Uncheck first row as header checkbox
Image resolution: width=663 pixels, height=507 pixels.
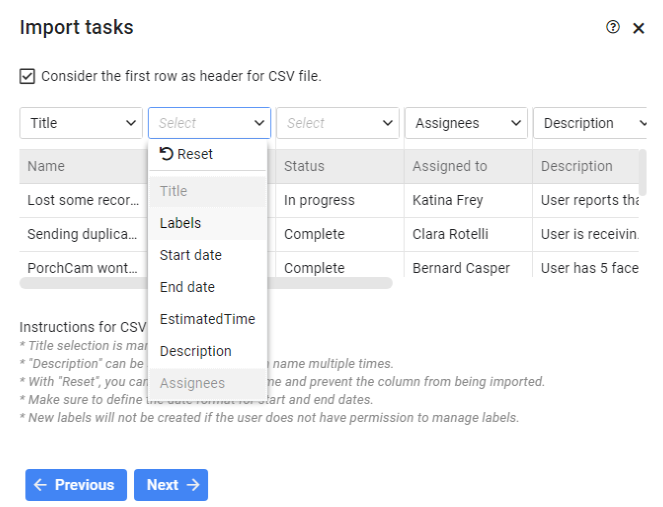(x=27, y=77)
